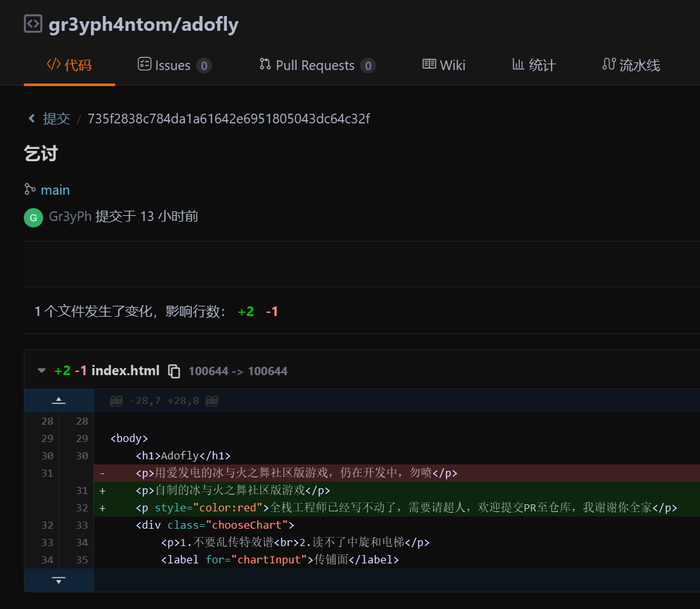Go back to the 提交 commits list

click(x=56, y=119)
